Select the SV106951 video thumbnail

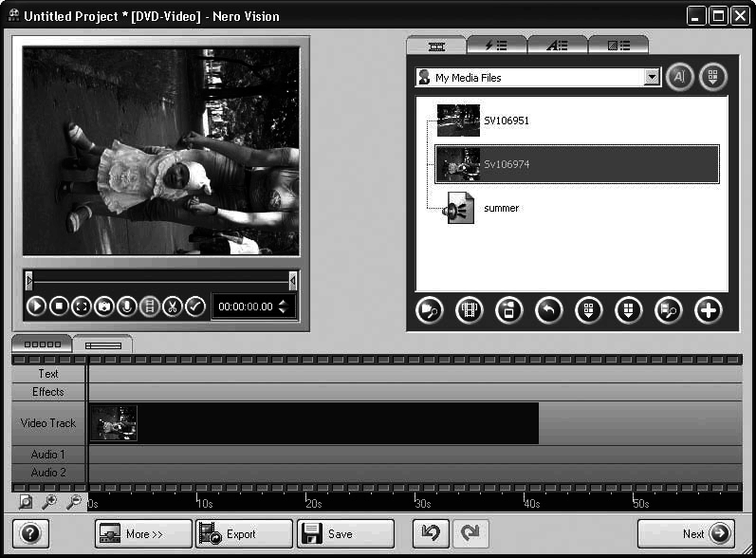[459, 121]
